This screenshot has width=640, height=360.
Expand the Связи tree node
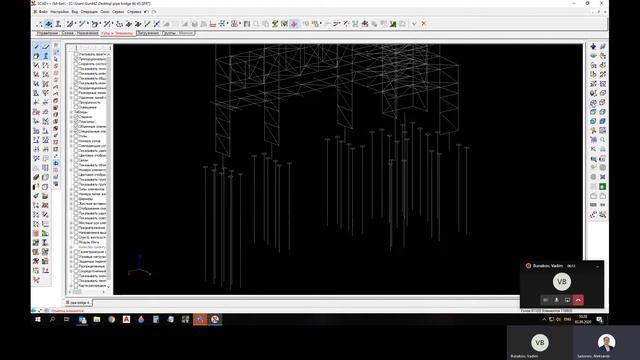71,160
